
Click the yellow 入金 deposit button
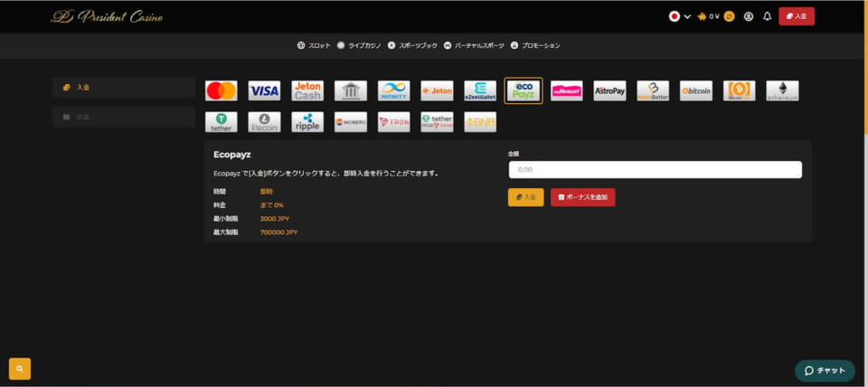point(526,197)
